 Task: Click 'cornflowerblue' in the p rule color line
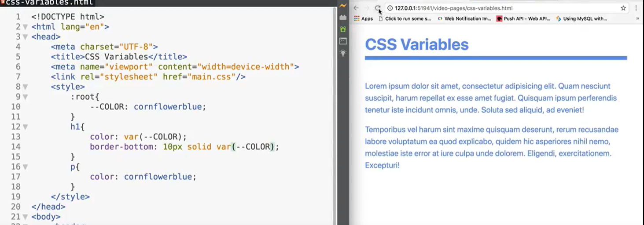[158, 177]
